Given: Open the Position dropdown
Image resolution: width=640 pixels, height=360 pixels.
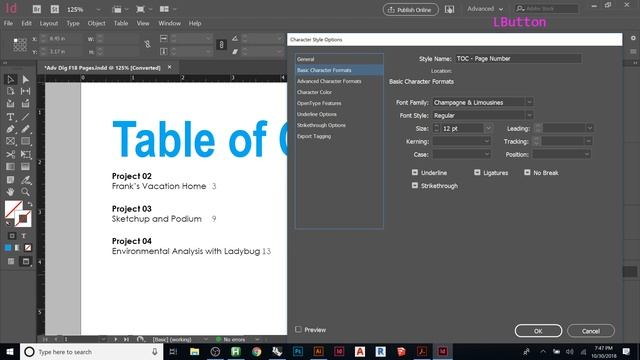Looking at the screenshot, I should coord(587,154).
